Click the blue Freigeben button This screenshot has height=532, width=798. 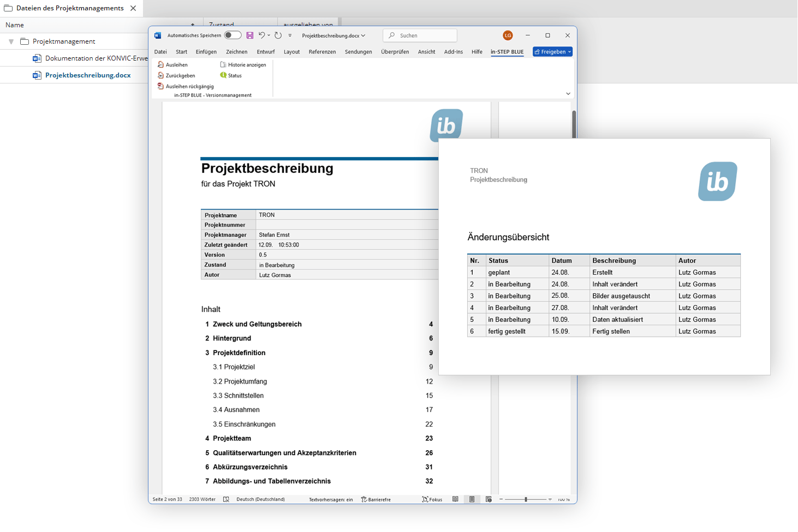tap(552, 52)
